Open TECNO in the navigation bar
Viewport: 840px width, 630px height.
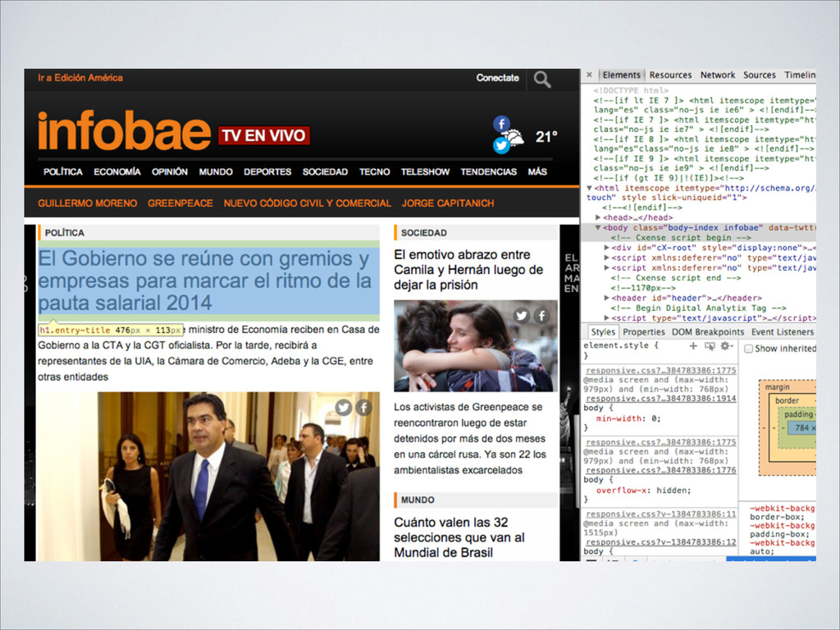tap(374, 172)
